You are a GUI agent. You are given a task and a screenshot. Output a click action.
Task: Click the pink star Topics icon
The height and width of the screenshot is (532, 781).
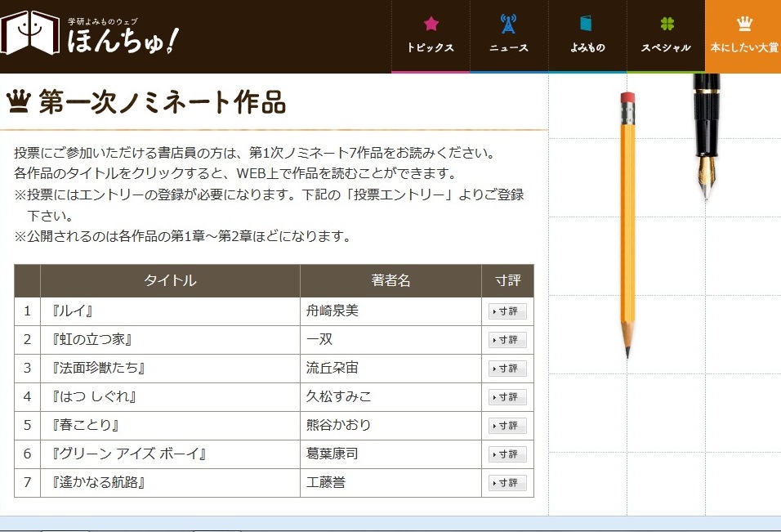click(431, 24)
